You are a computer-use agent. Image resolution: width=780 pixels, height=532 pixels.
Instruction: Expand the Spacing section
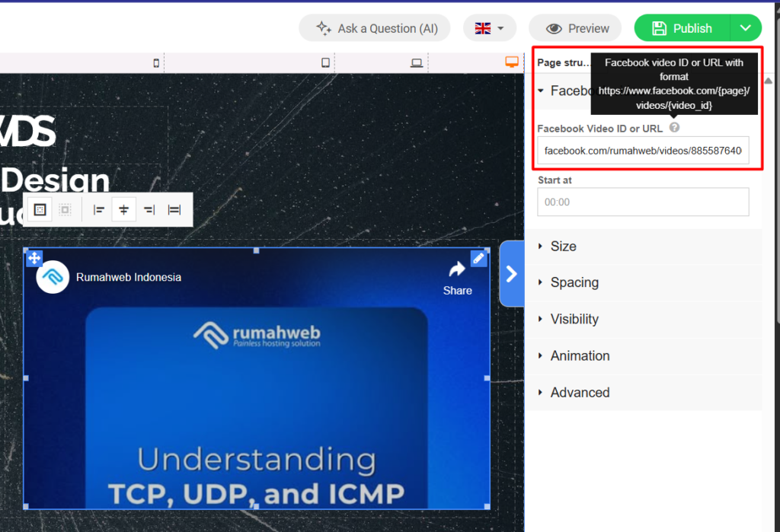tap(574, 282)
